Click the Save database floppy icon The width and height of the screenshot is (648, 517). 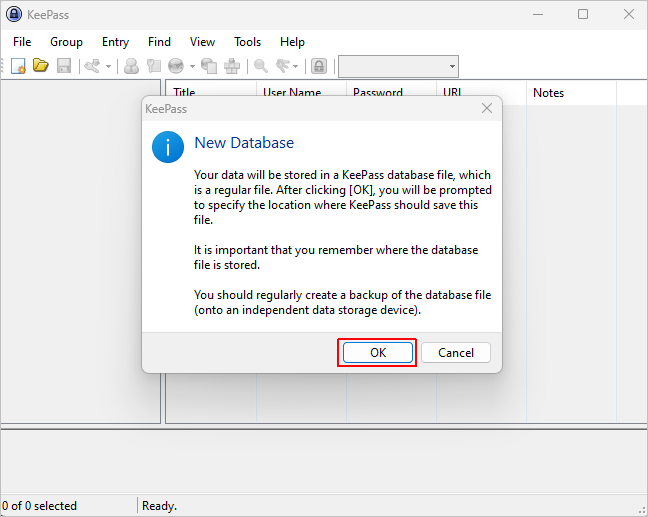tap(64, 66)
